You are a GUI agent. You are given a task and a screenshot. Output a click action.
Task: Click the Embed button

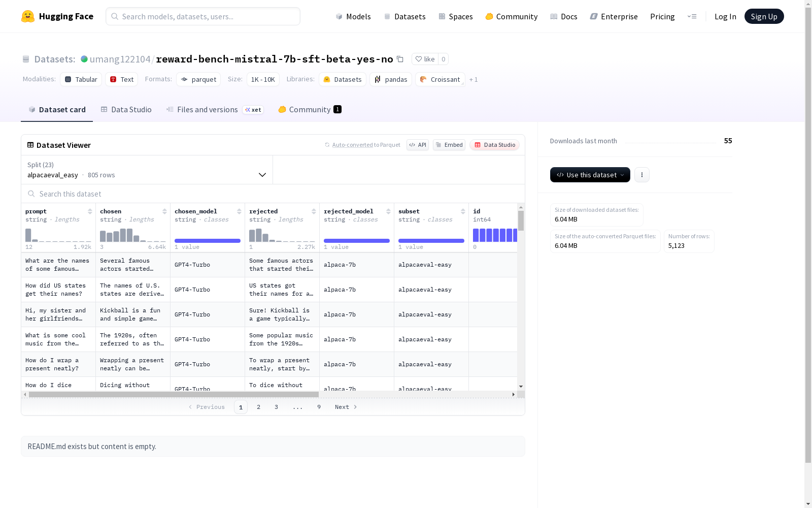click(449, 145)
